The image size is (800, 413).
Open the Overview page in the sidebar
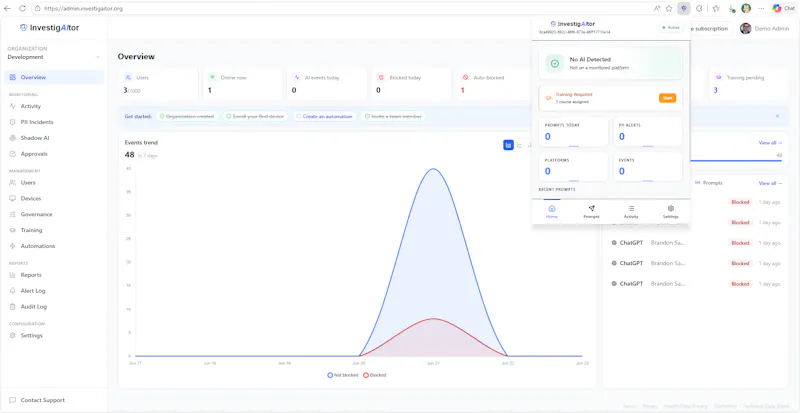point(54,78)
